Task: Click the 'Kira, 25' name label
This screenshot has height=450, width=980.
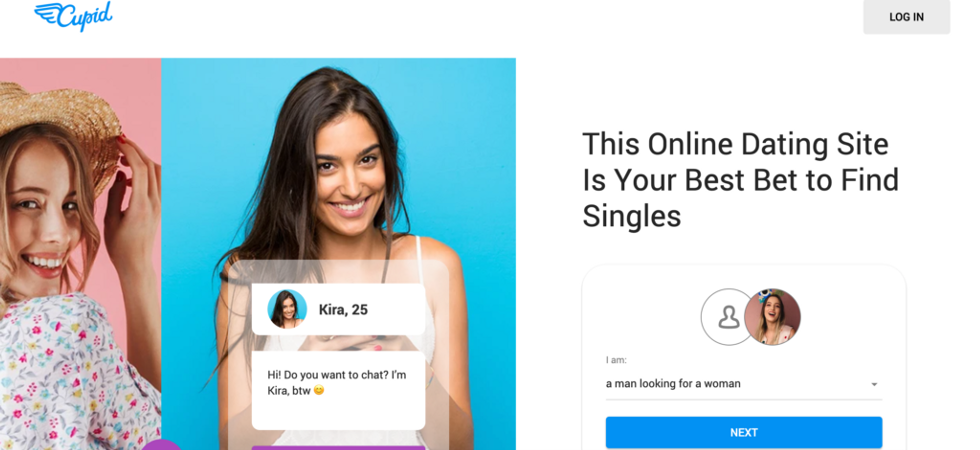Action: [x=343, y=310]
